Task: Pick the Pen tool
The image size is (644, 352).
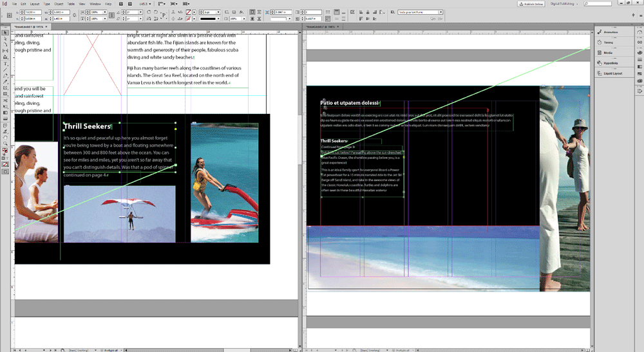Action: point(5,76)
